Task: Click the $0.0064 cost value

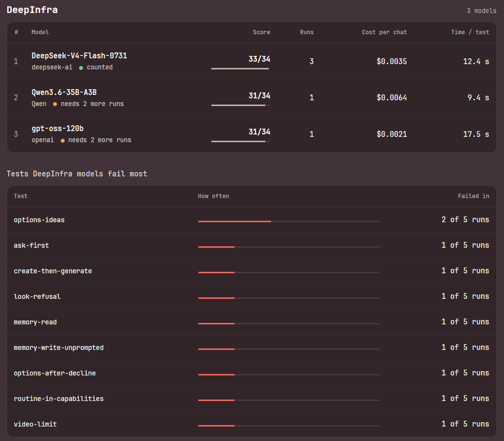Action: point(392,98)
